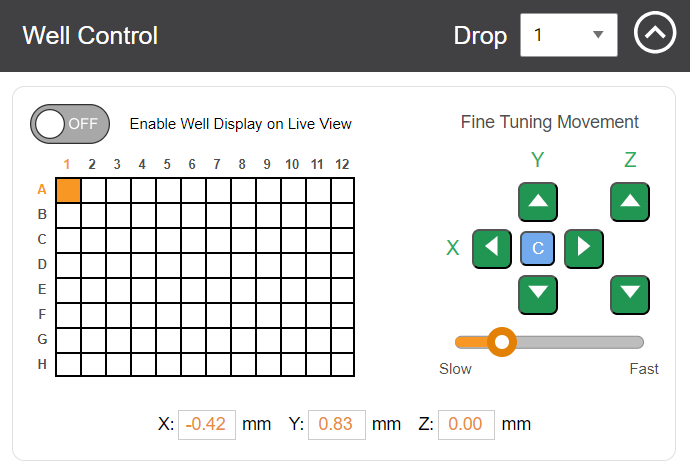Click the Fast end of speed slider
The image size is (690, 468).
pos(640,342)
